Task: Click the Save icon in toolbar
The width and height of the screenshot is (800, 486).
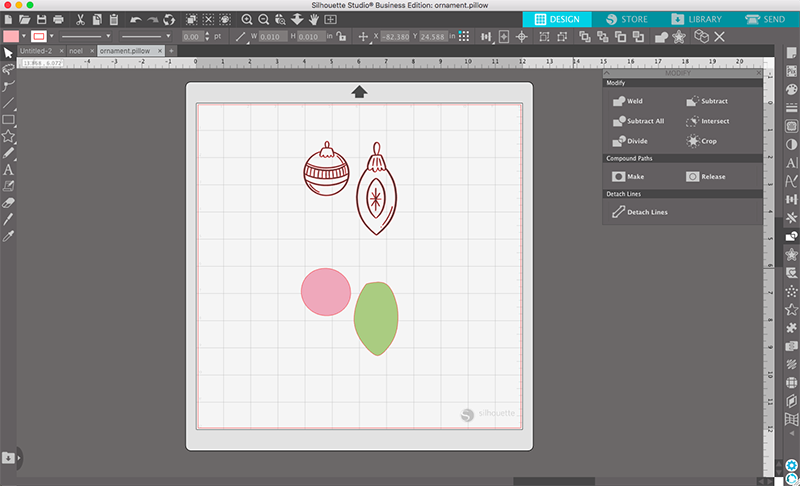Action: coord(41,20)
